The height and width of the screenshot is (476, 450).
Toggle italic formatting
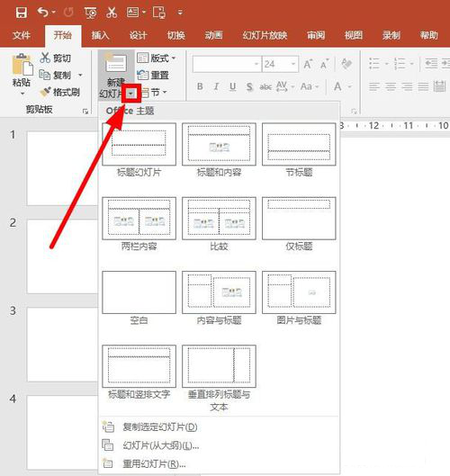[216, 86]
